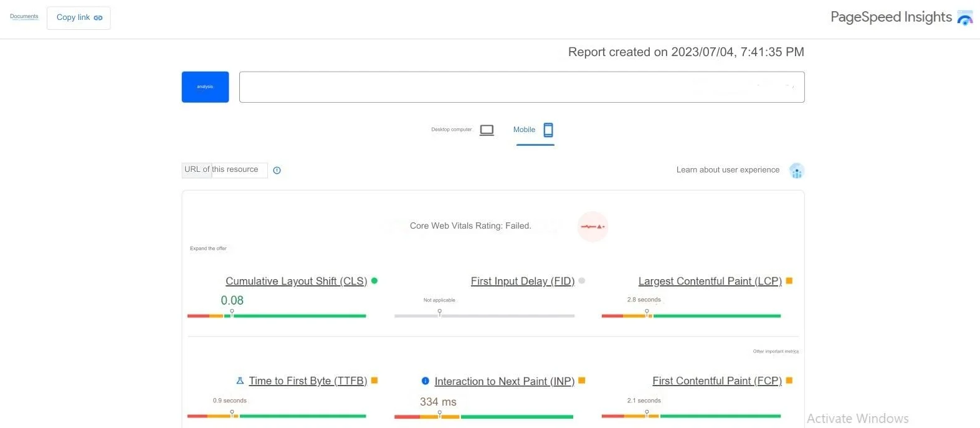Click the FCP value 2.1 seconds
Screen dimensions: 980x428
tap(644, 401)
